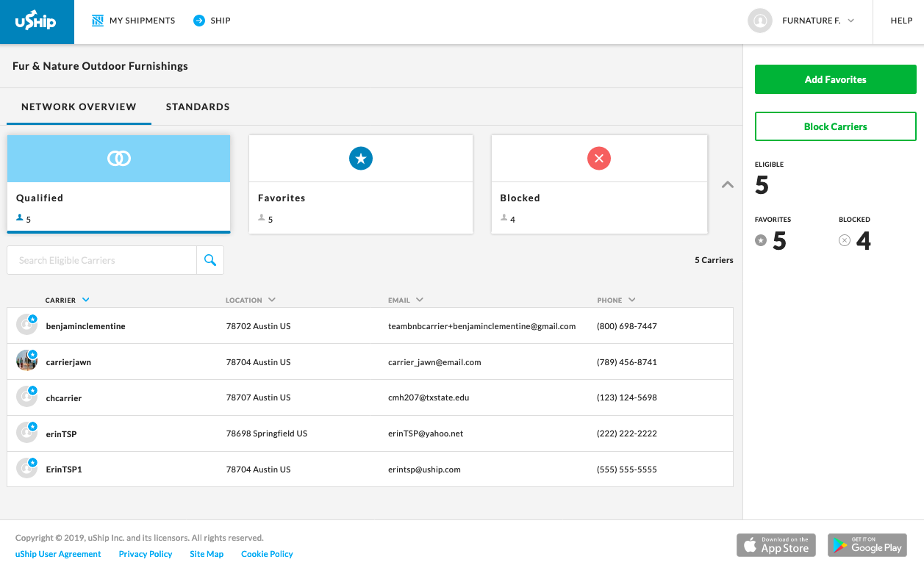Switch to the Standards tab
The height and width of the screenshot is (565, 924).
[198, 107]
